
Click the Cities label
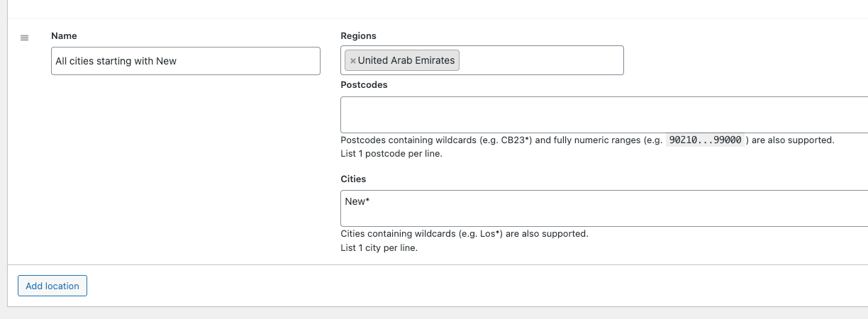tap(353, 179)
